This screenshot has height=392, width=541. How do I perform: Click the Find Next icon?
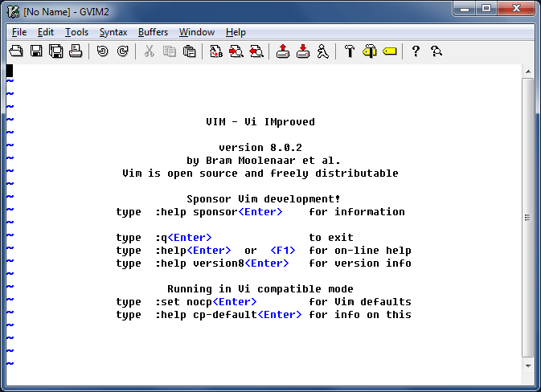click(x=236, y=51)
